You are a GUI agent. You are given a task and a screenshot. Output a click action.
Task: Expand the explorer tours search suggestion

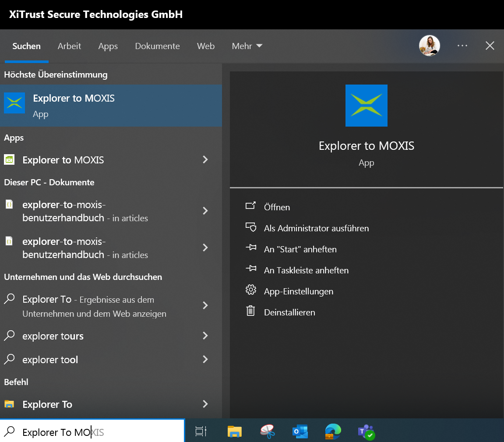click(205, 336)
